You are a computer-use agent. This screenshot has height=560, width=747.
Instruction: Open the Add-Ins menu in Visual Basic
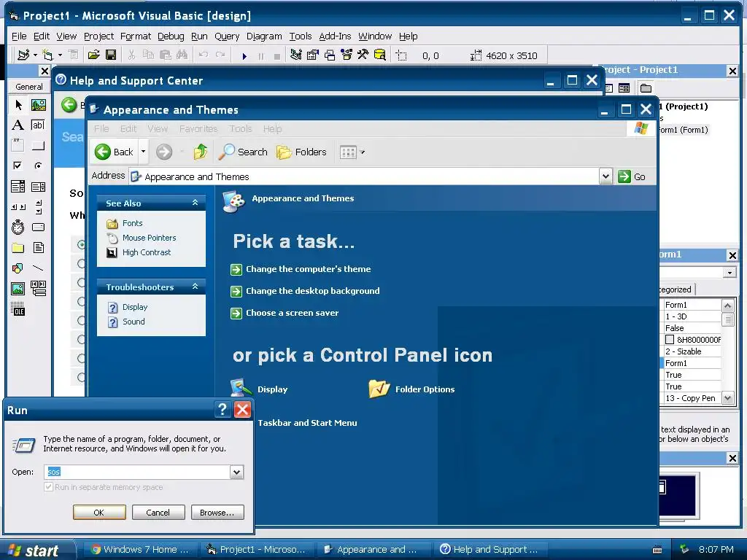(335, 36)
